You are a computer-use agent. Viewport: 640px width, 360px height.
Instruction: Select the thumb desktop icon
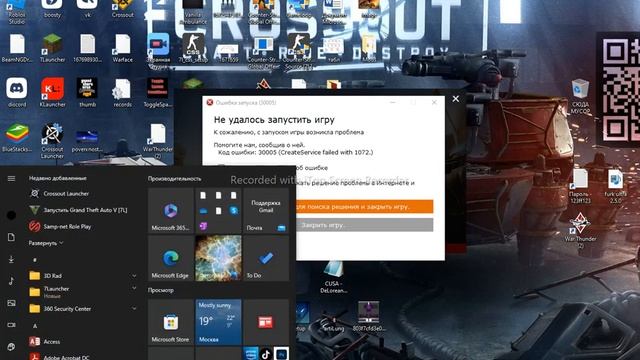87,92
